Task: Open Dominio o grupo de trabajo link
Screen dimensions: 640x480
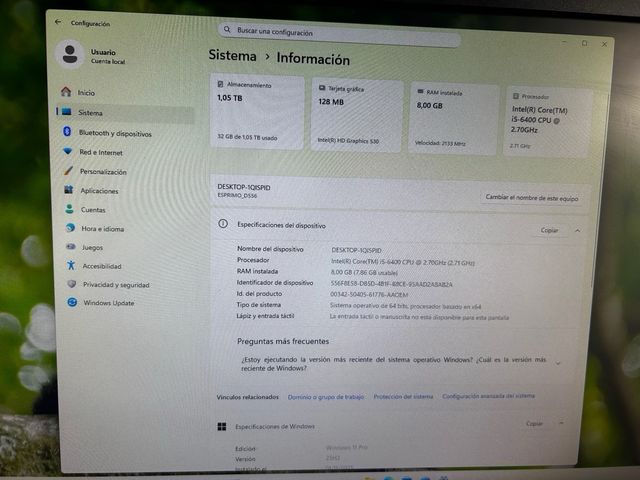Action: click(326, 397)
